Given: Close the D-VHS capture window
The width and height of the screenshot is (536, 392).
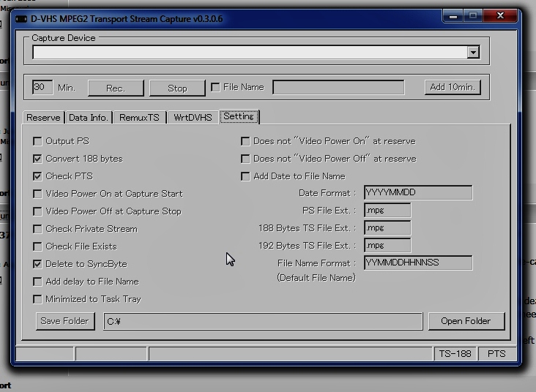Looking at the screenshot, I should [500, 15].
